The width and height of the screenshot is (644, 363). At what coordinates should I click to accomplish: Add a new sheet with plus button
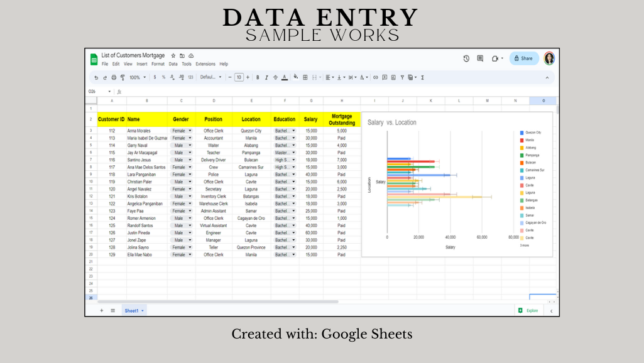click(101, 310)
